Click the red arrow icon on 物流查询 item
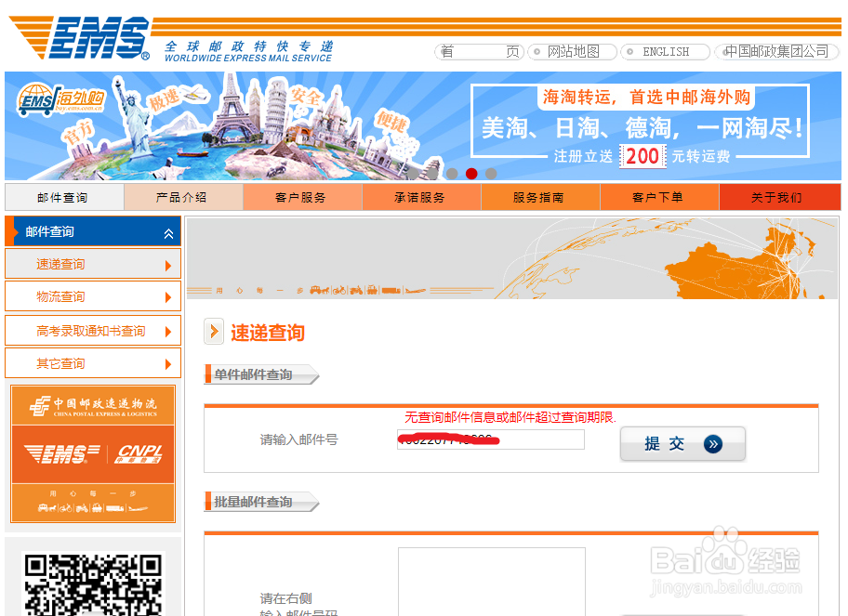Viewport: 848px width, 616px height. click(170, 296)
